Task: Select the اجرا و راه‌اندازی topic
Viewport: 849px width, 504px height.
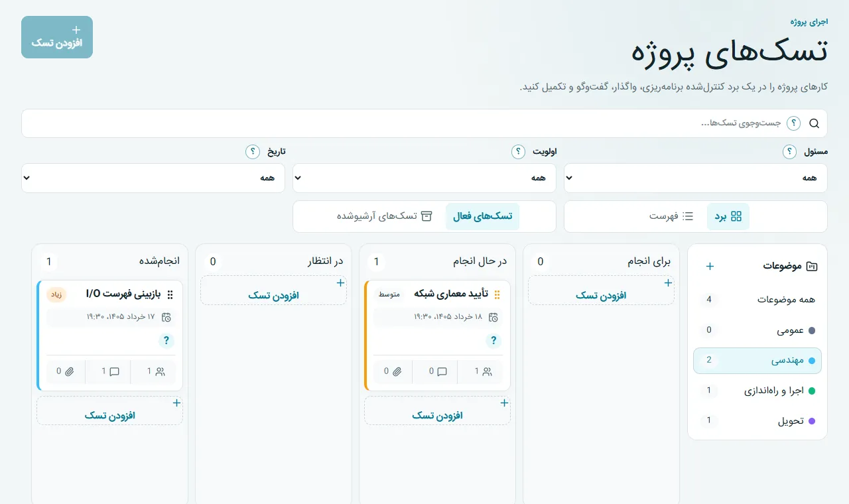Action: (757, 391)
